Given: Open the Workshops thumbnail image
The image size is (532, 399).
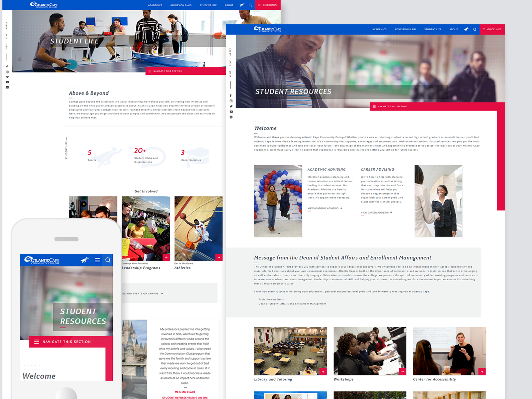Looking at the screenshot, I should coord(370,351).
